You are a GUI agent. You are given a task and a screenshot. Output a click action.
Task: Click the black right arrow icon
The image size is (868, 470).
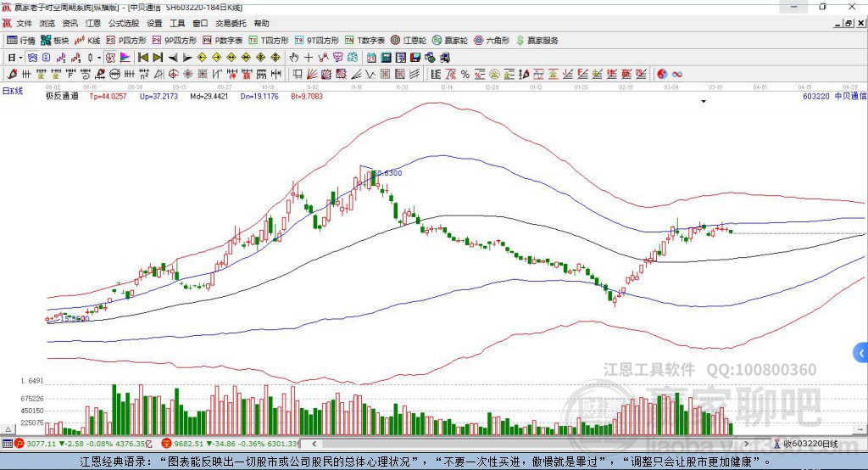pos(187,58)
